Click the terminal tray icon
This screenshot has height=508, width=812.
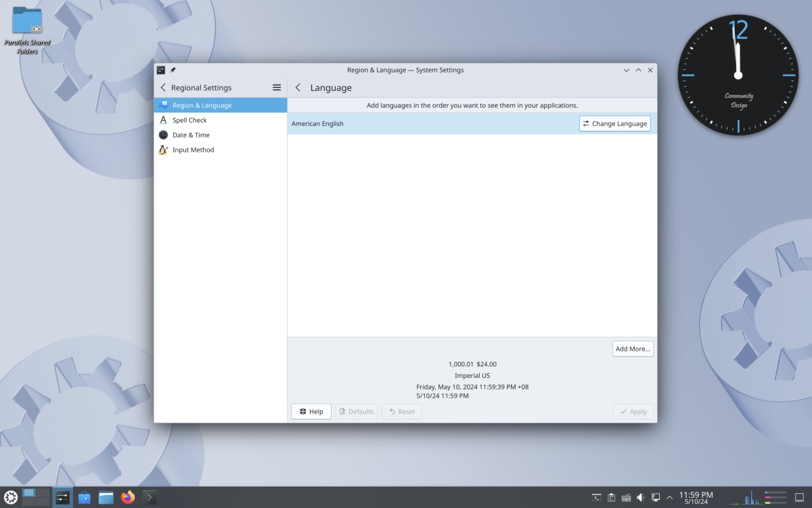point(596,498)
